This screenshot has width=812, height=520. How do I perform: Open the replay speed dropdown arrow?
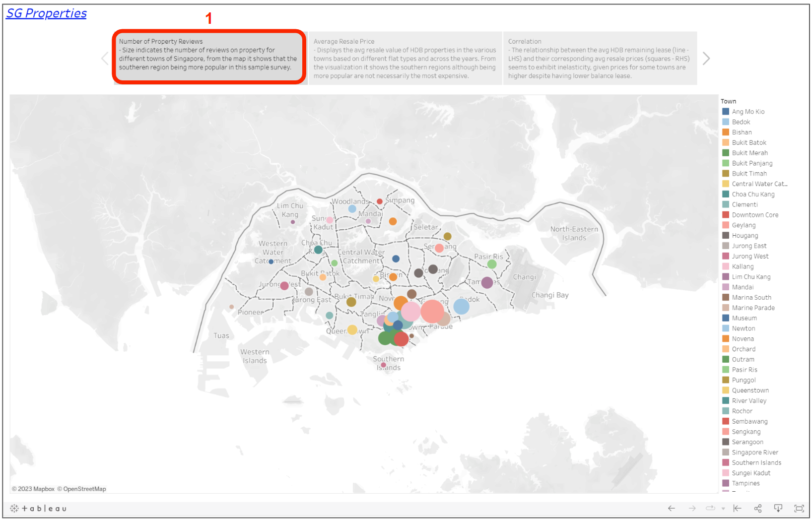pyautogui.click(x=723, y=509)
